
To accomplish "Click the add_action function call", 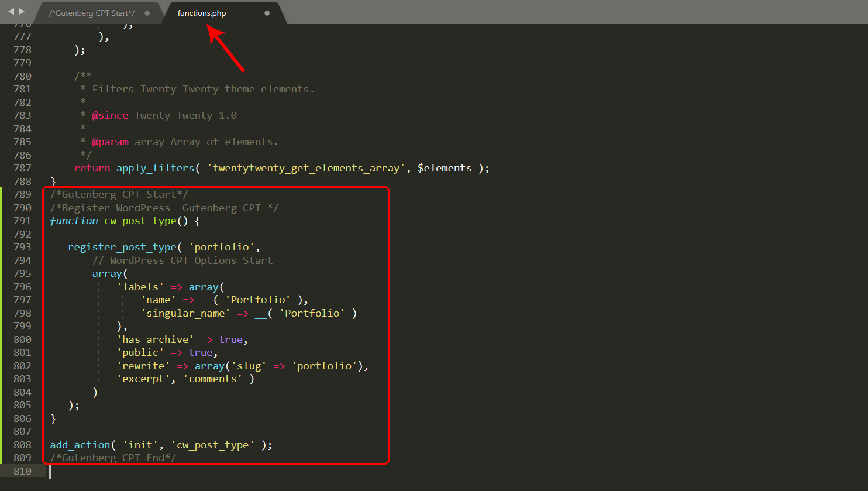I will coord(80,445).
